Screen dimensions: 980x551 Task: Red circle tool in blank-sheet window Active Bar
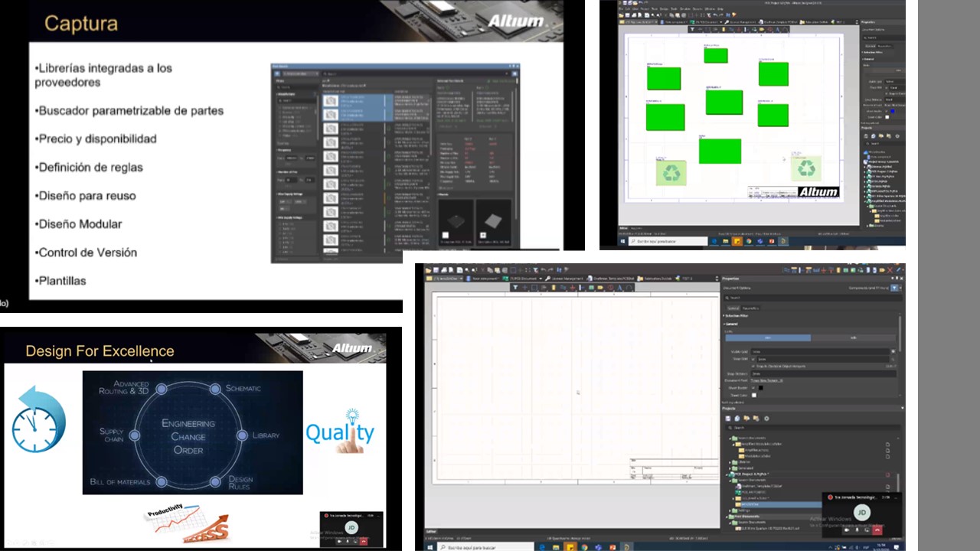pyautogui.click(x=610, y=287)
